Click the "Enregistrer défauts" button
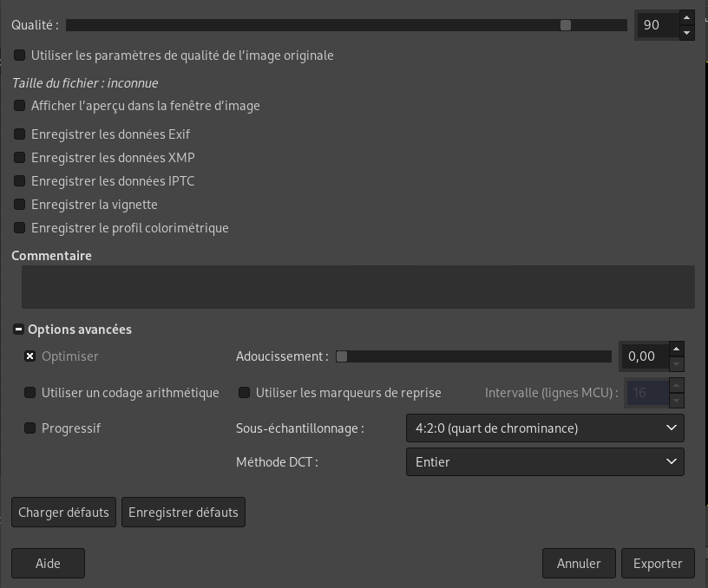 pos(183,512)
